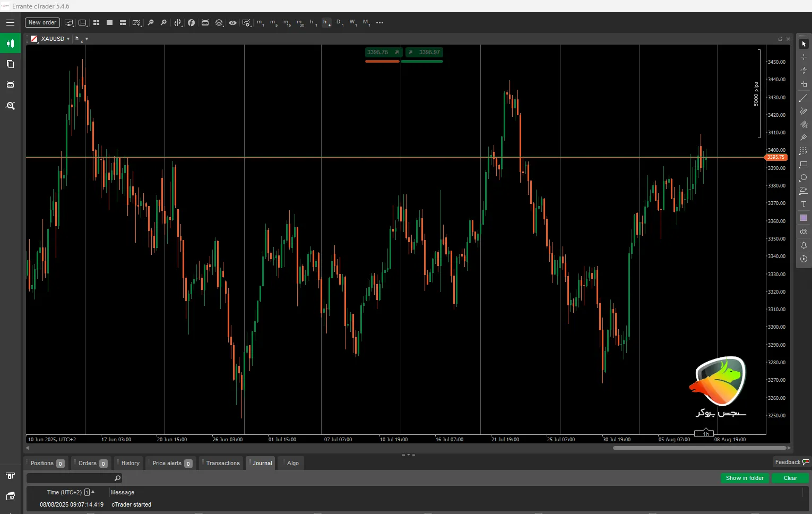Switch to the m15 timeframe
The width and height of the screenshot is (812, 514).
click(x=287, y=23)
